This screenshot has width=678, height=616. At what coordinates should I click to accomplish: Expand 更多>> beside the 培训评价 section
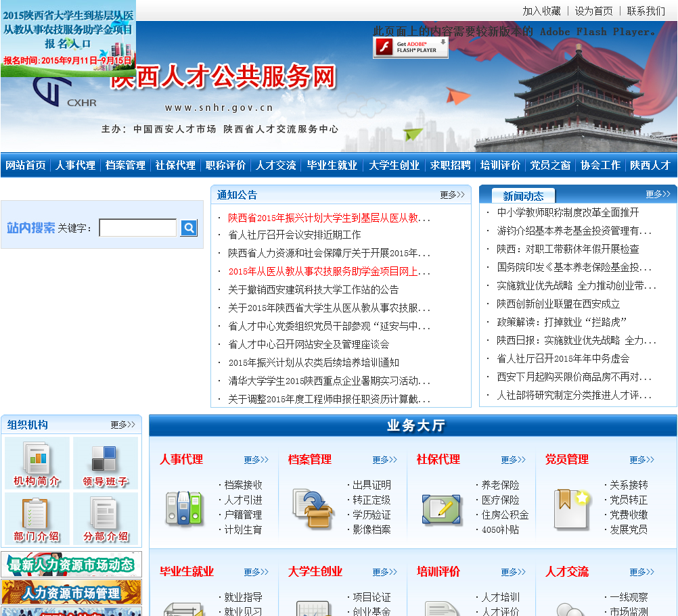514,572
